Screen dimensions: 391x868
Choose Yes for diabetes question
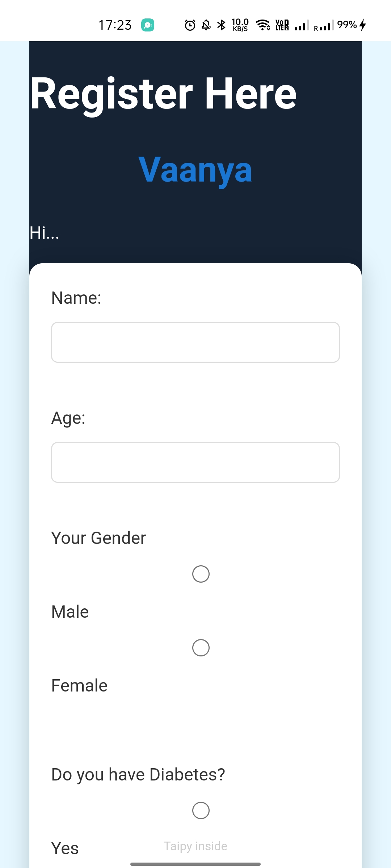pos(201,810)
